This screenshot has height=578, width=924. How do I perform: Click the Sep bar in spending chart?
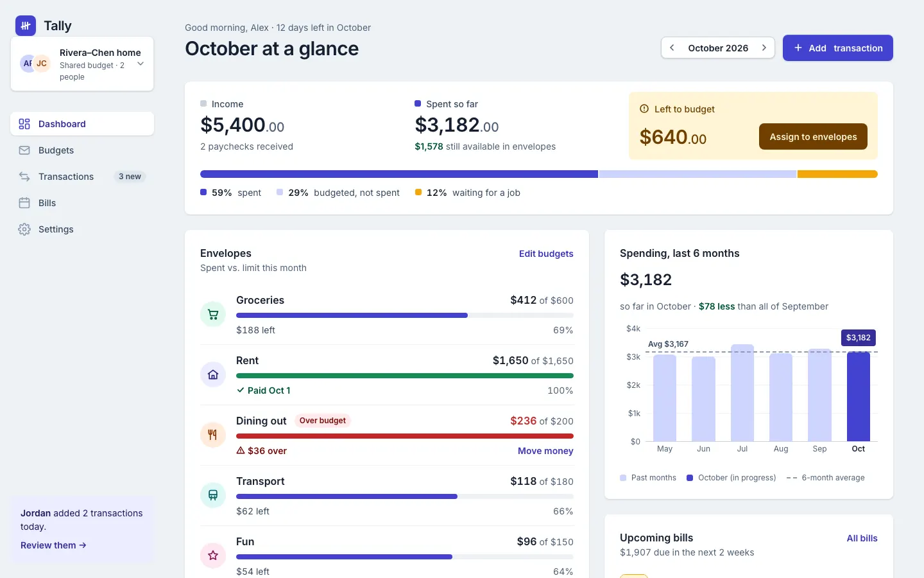point(819,395)
